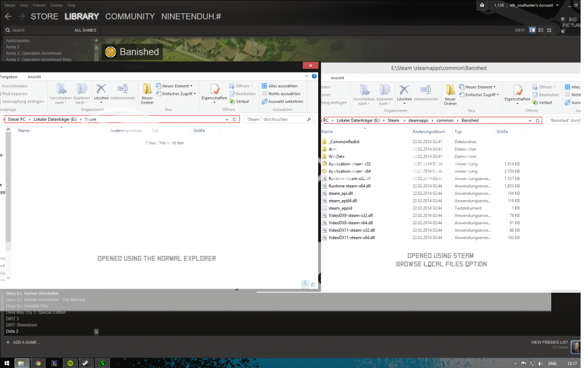Viewport: 588px width, 368px height.
Task: Switch to the LIBRARY tab in Steam
Action: (82, 17)
